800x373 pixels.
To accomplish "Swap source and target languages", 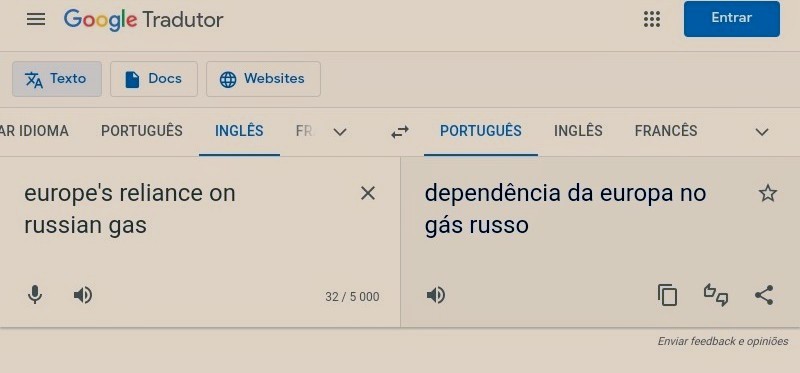I will tap(399, 132).
